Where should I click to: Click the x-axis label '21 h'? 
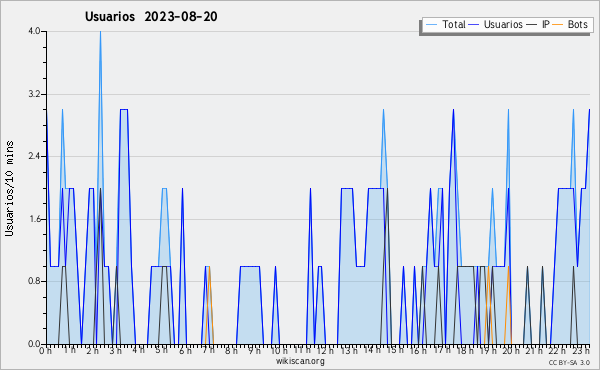click(534, 351)
